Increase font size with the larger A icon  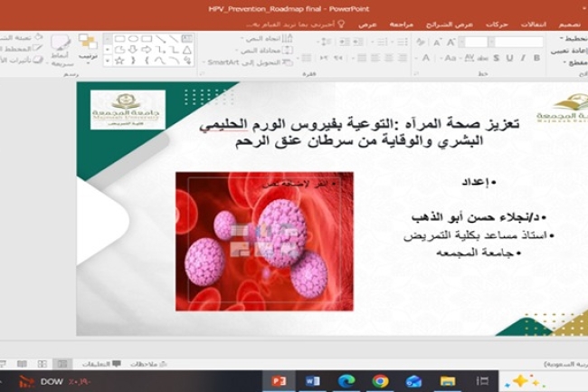450,43
